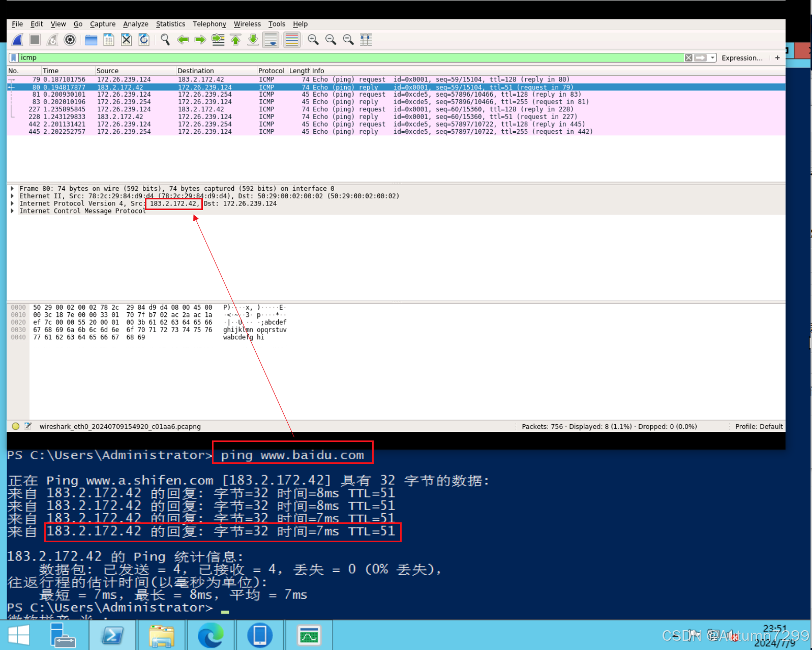Zoom in main window text

click(313, 40)
